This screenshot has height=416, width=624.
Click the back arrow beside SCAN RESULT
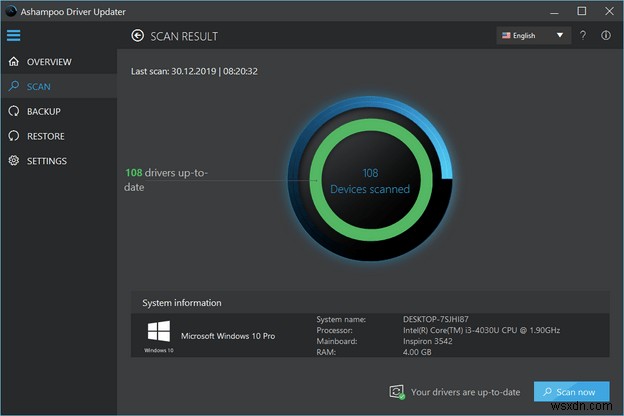[x=137, y=36]
